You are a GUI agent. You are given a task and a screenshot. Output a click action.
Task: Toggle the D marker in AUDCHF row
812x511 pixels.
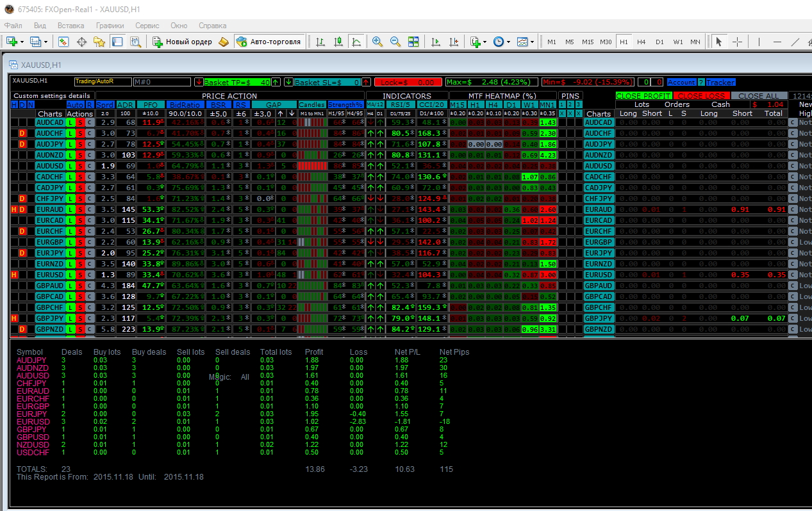(22, 133)
